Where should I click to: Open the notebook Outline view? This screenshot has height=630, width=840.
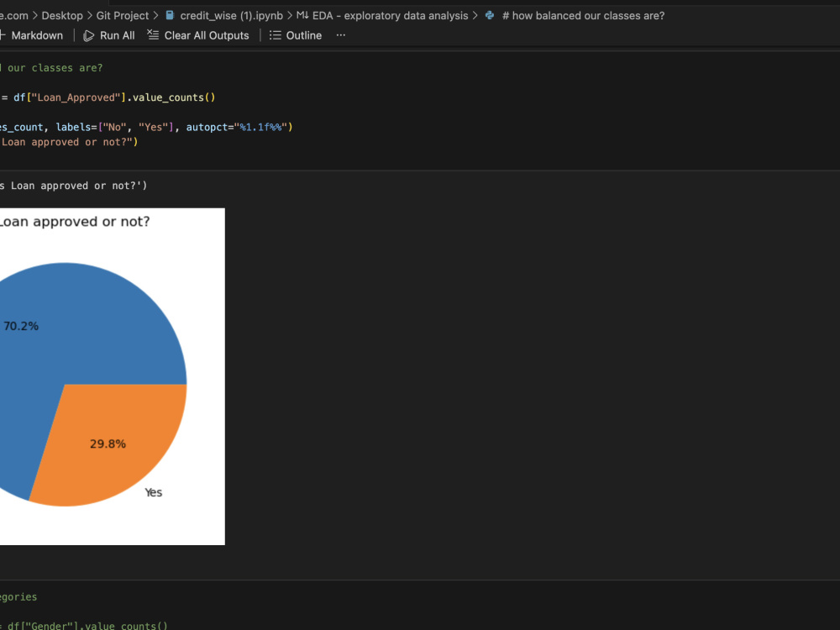tap(296, 35)
